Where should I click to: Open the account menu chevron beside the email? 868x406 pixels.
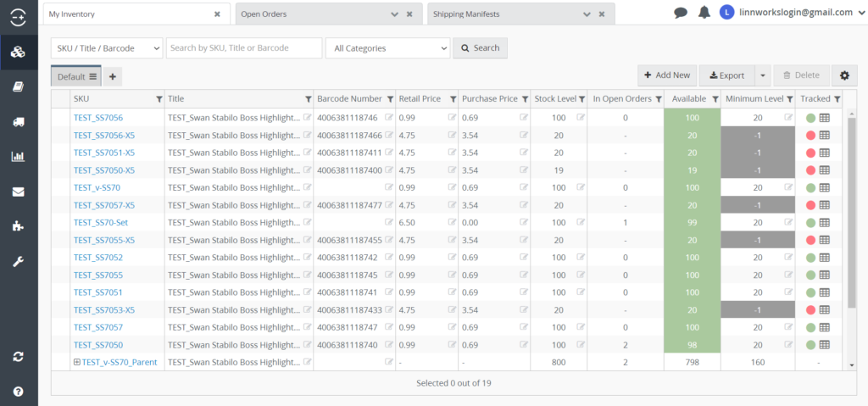click(861, 13)
